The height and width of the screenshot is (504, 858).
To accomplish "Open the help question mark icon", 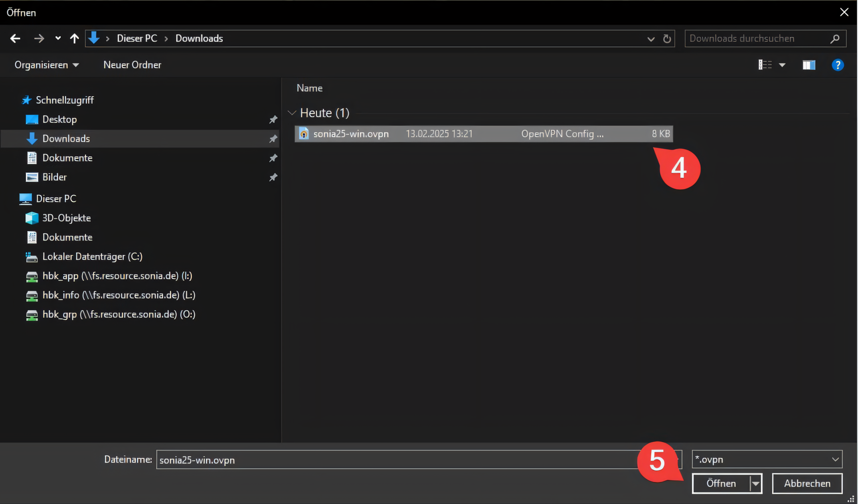I will tap(838, 65).
